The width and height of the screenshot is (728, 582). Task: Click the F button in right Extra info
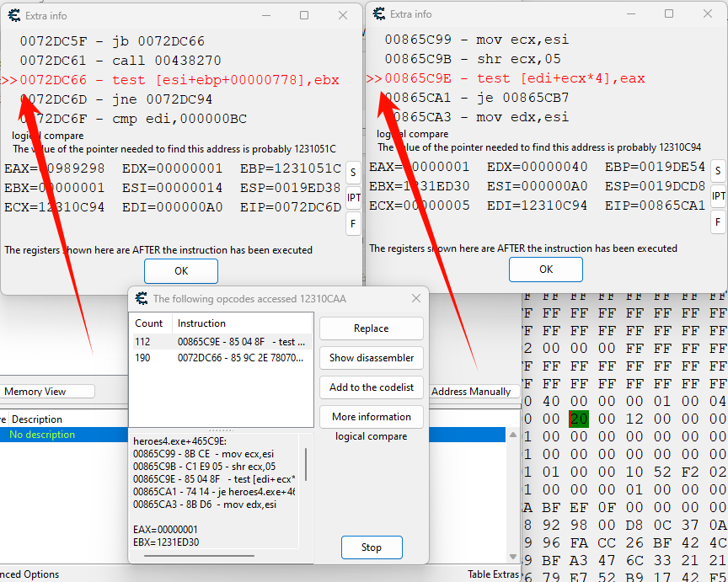point(718,222)
